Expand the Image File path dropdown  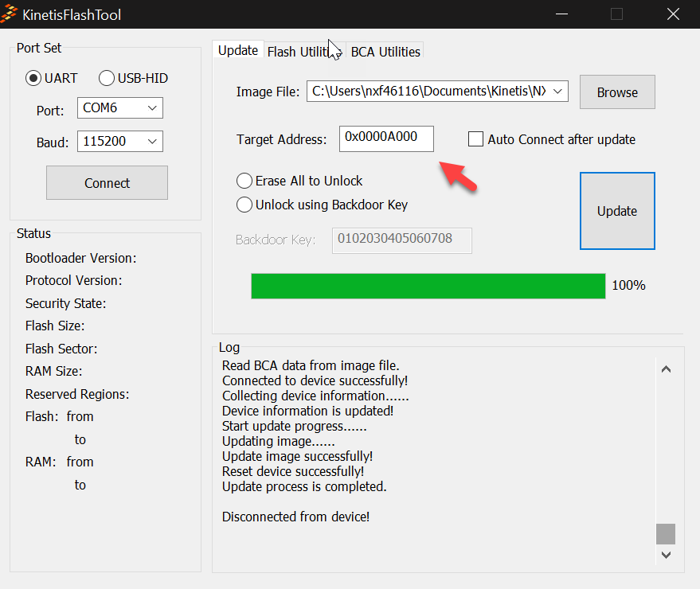tap(557, 92)
